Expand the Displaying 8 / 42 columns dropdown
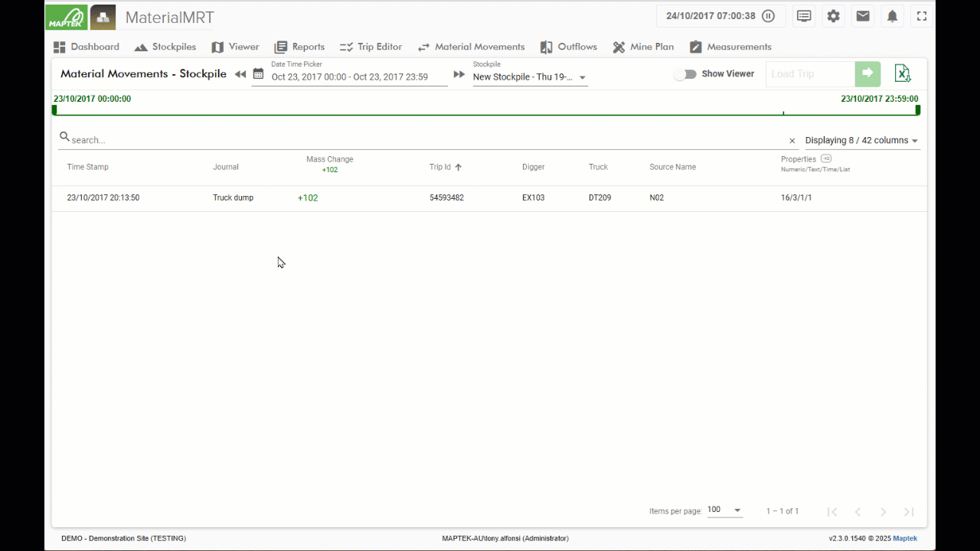 (861, 140)
